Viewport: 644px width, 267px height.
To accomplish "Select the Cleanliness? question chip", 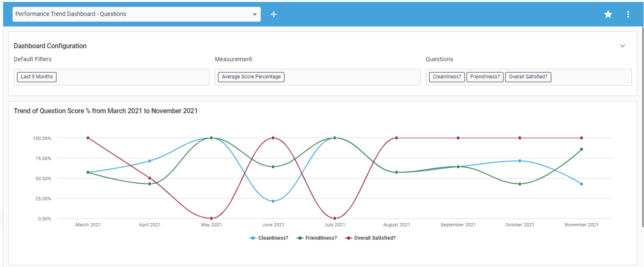I will (447, 77).
